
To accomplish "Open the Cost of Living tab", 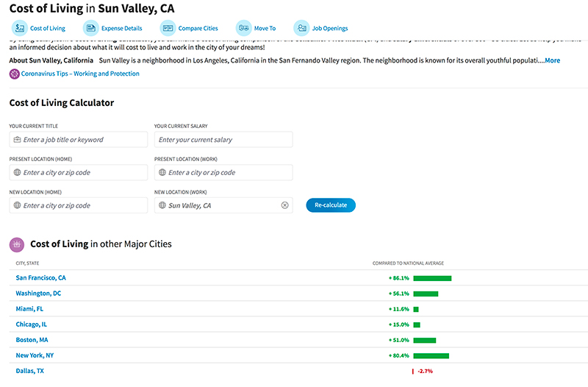I will coord(48,28).
